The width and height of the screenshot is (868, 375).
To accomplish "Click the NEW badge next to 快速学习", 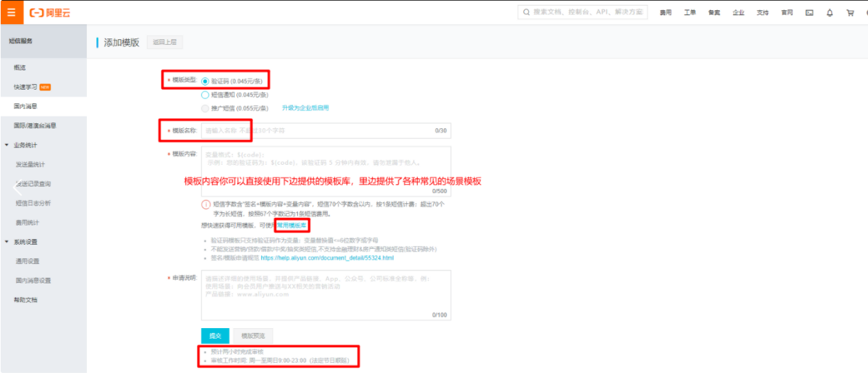I will click(x=46, y=88).
